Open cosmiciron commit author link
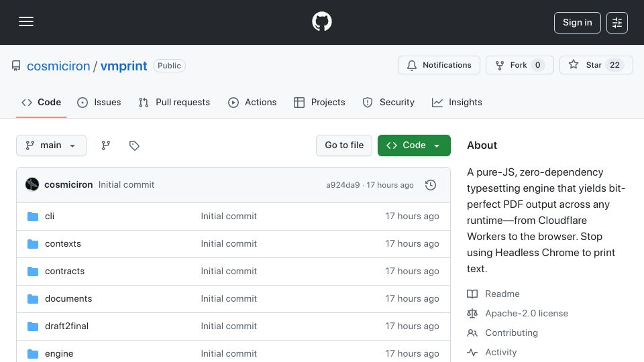This screenshot has height=362, width=644. [68, 185]
